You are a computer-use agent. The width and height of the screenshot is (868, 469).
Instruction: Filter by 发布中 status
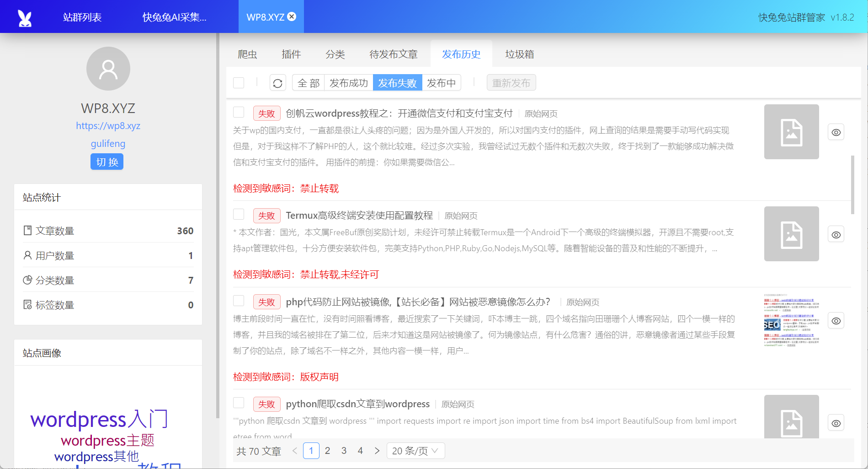442,83
